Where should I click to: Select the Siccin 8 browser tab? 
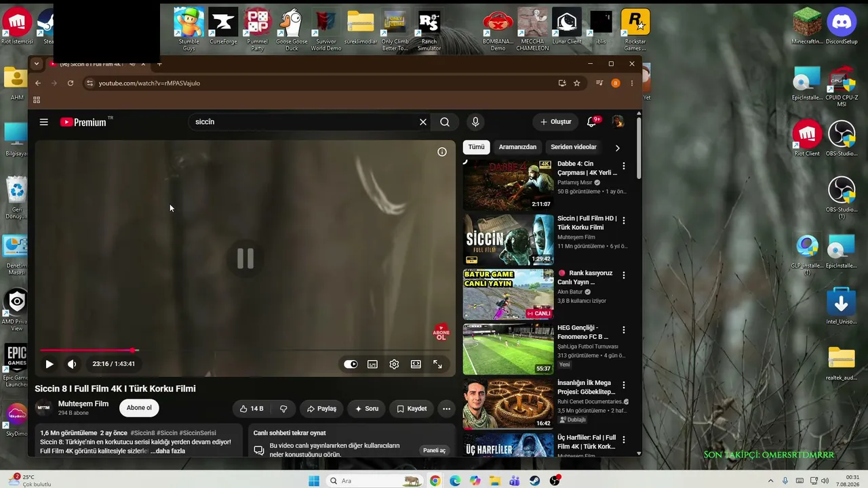click(98, 64)
